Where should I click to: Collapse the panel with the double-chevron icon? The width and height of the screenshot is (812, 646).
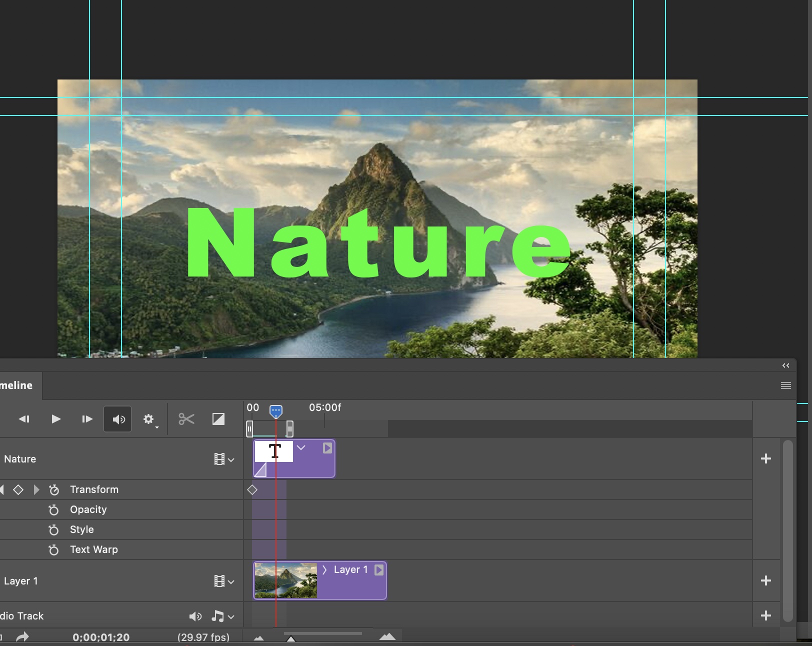785,365
